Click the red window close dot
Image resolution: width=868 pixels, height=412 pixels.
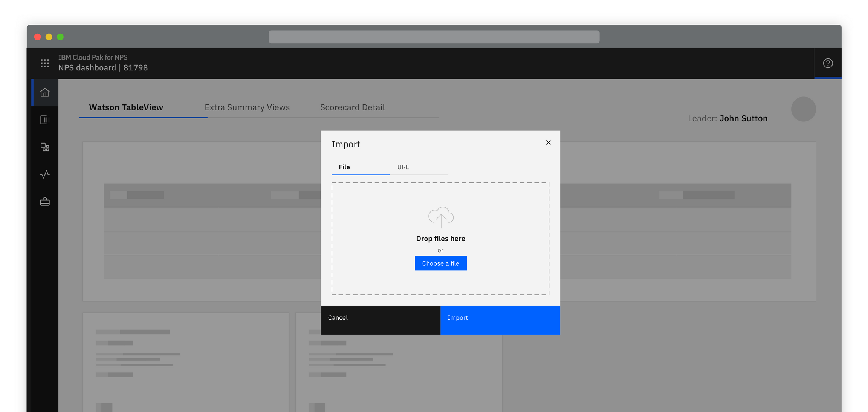[x=38, y=37]
